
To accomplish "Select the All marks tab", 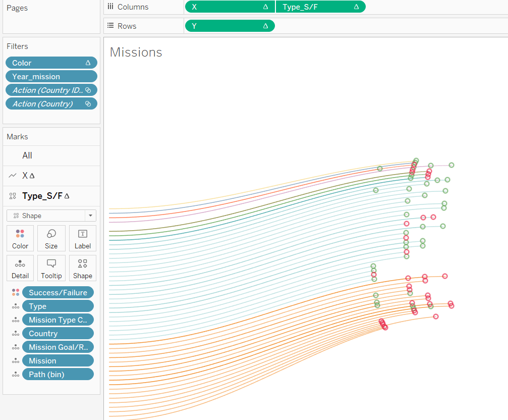I will pyautogui.click(x=27, y=155).
